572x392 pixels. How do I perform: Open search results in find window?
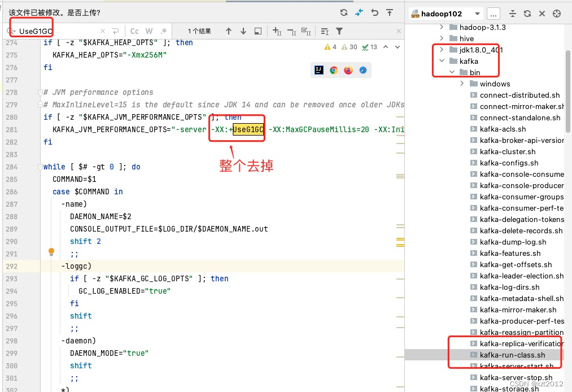[258, 32]
